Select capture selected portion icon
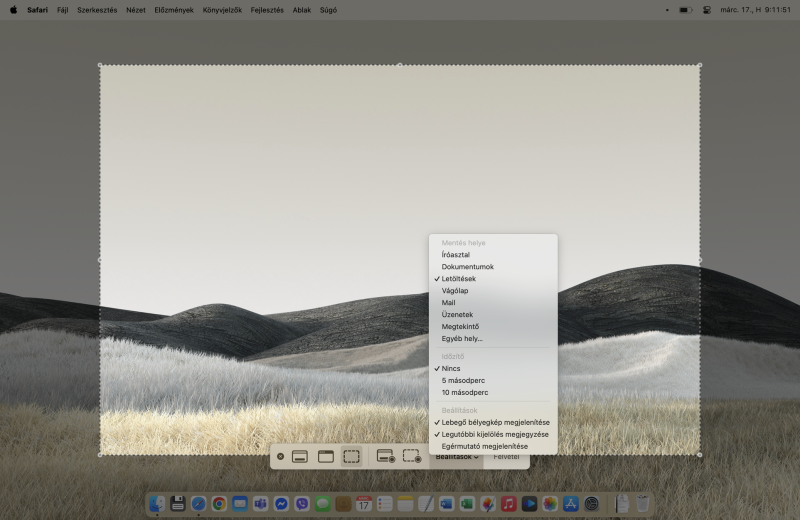800x520 pixels. coord(352,456)
